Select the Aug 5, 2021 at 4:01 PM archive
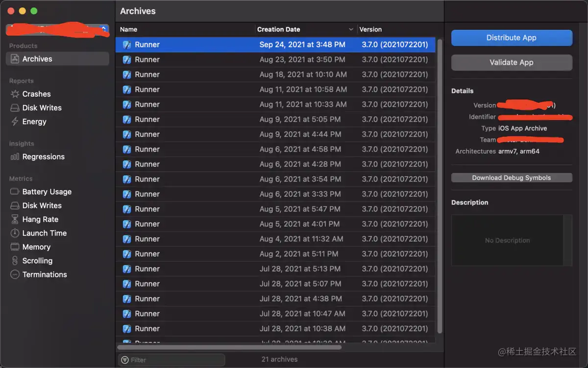Screen dimensions: 588x368 pos(275,224)
